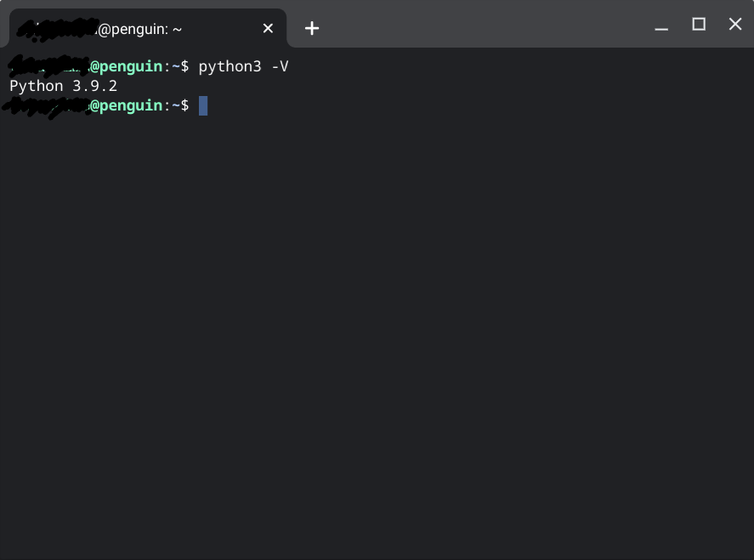The height and width of the screenshot is (560, 754).
Task: Click the redacted username on the last prompt
Action: click(x=46, y=105)
